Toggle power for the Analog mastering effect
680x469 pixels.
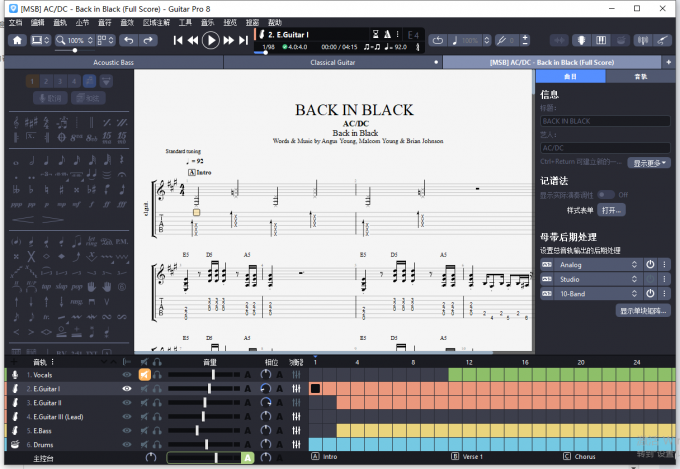649,264
